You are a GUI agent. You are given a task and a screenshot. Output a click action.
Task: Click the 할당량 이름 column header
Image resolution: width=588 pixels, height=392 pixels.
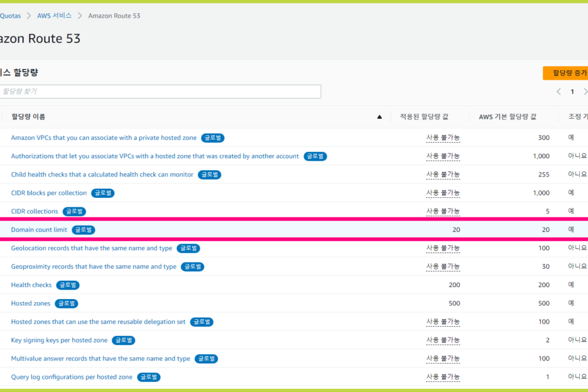28,117
